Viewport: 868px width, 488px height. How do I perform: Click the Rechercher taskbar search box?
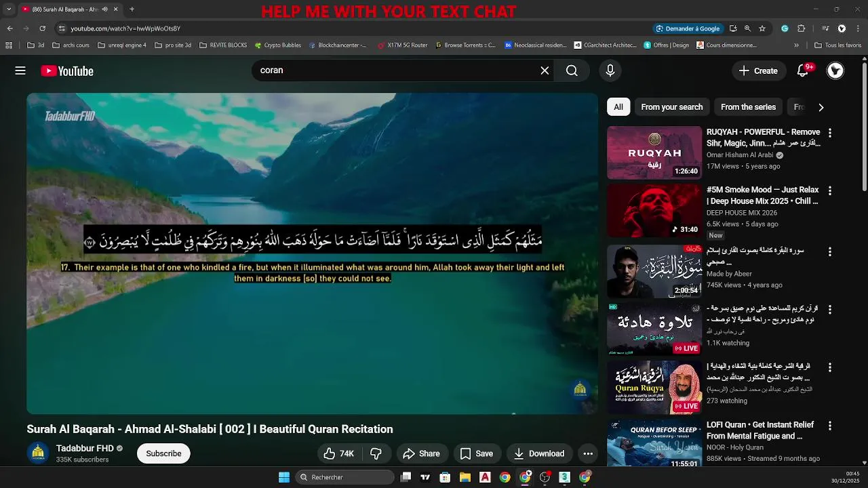(x=346, y=477)
